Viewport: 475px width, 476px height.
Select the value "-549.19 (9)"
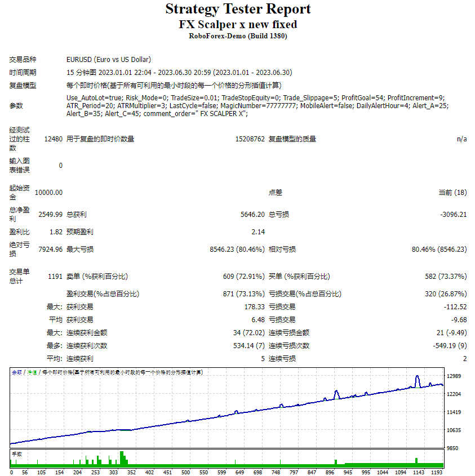click(450, 346)
